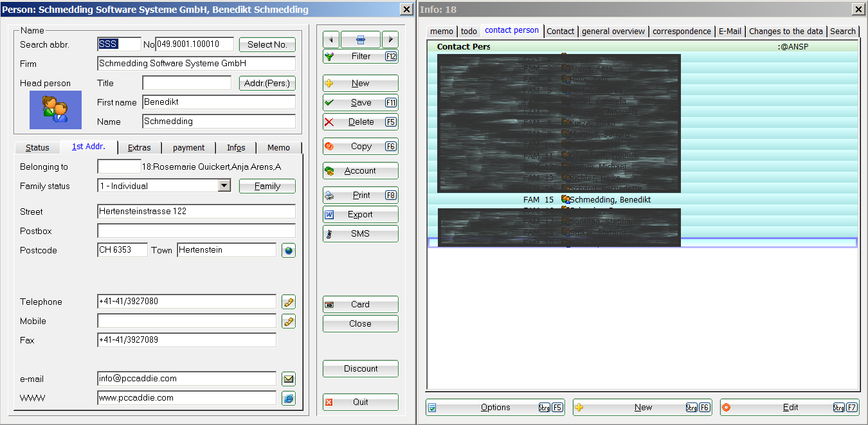Click the Export button
The height and width of the screenshot is (425, 868).
(360, 215)
